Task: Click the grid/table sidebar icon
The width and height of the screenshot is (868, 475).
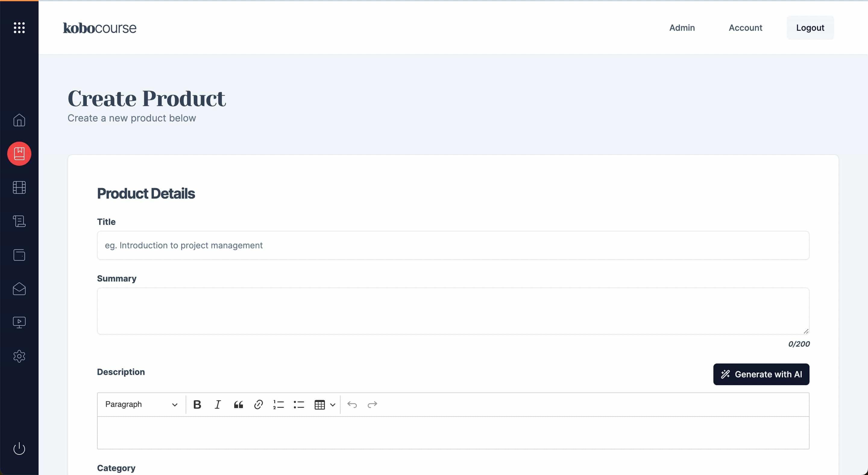Action: click(19, 187)
